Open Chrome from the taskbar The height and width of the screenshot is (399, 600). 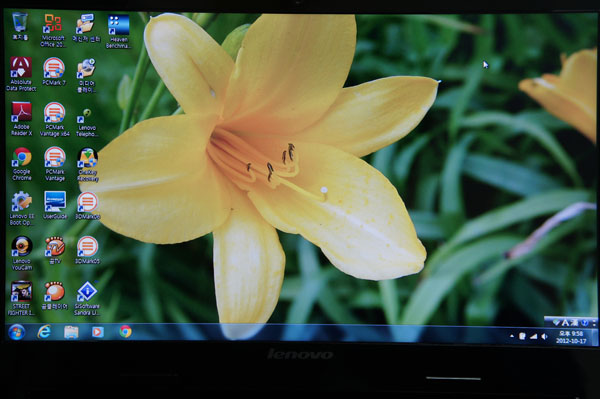coord(125,331)
